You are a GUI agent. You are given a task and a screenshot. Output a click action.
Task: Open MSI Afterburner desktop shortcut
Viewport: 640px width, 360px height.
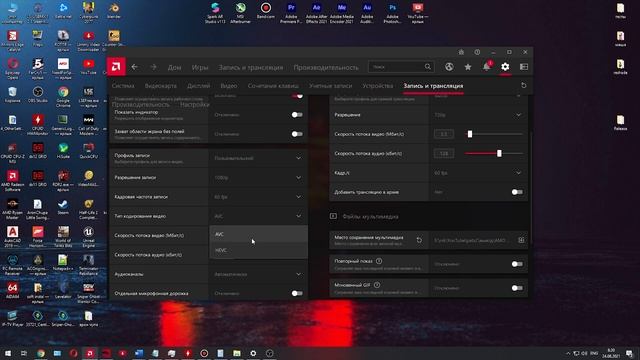[x=240, y=12]
